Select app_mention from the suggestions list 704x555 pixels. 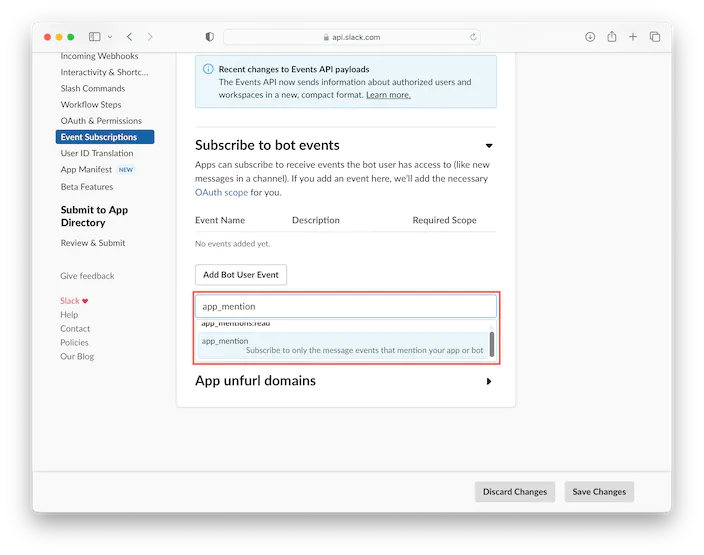(340, 345)
